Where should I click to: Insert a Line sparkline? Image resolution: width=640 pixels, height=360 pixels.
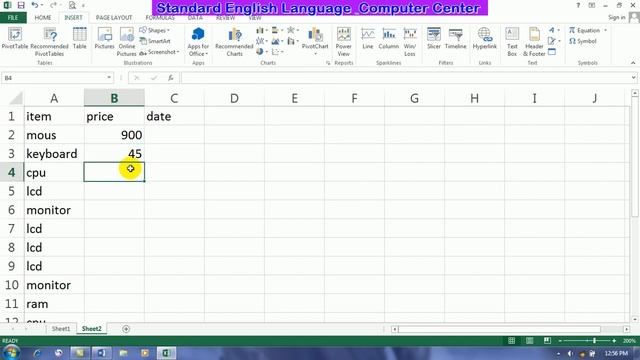point(368,39)
